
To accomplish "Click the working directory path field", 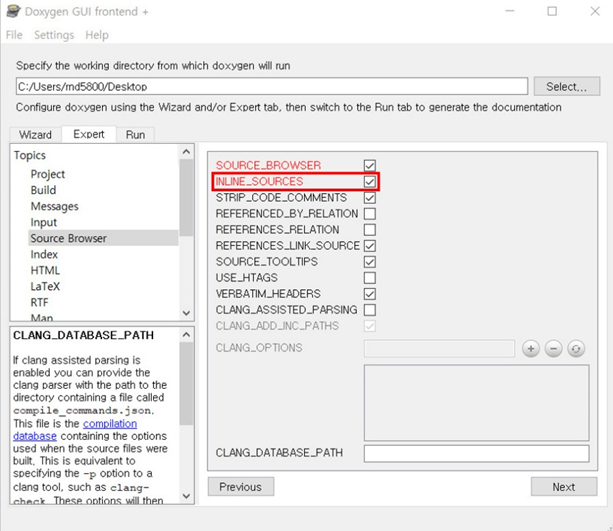I will [x=272, y=86].
